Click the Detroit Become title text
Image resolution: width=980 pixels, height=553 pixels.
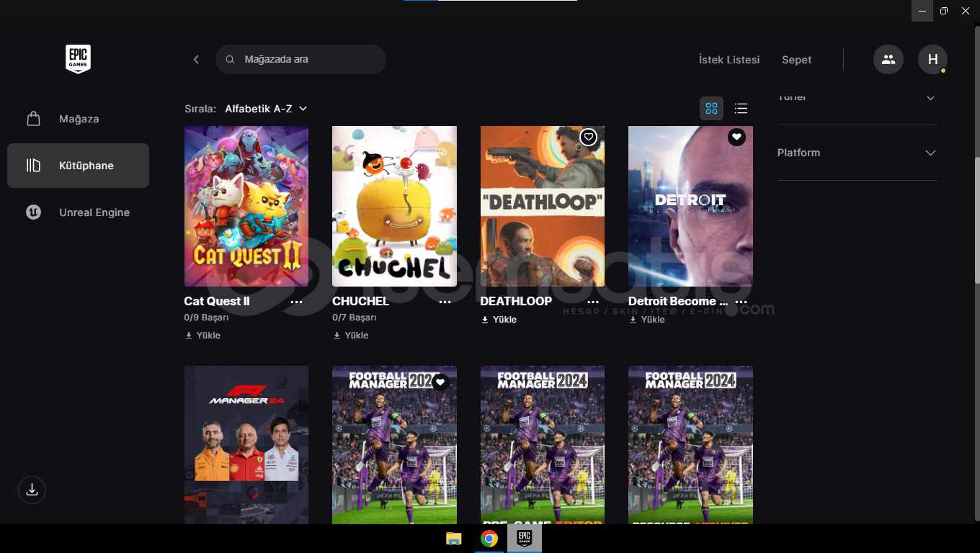[678, 301]
